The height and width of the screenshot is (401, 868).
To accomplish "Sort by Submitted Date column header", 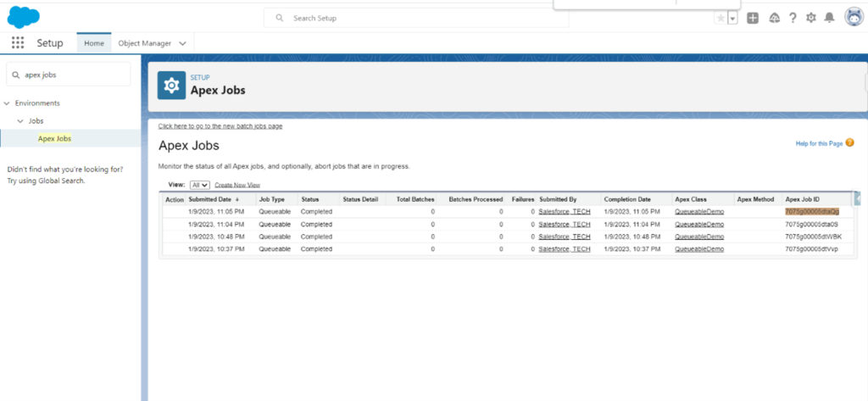I will (x=209, y=199).
